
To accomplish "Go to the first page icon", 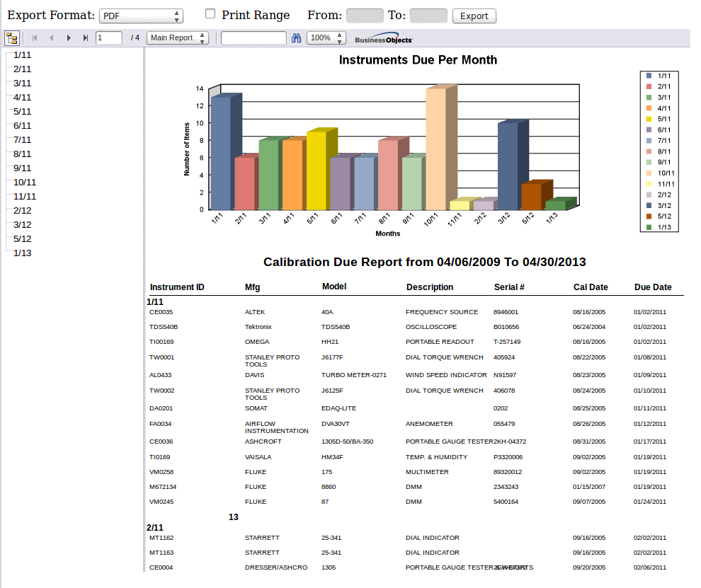I will tap(34, 38).
